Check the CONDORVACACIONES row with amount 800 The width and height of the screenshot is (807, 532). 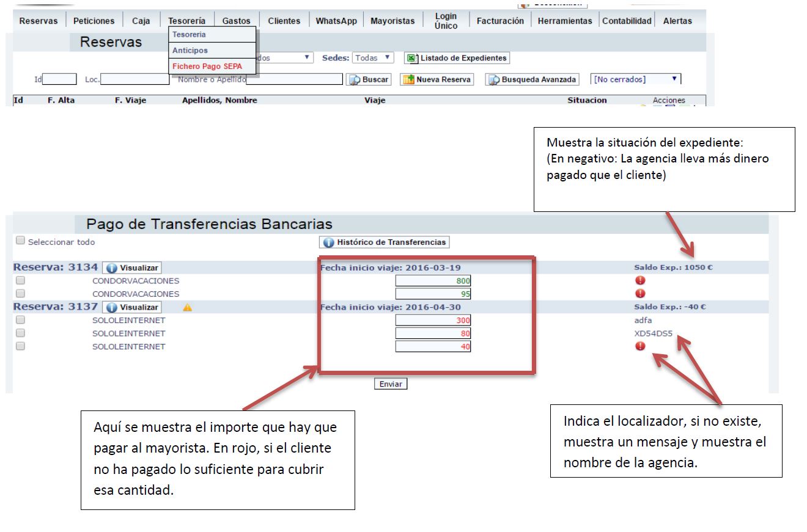pos(20,280)
